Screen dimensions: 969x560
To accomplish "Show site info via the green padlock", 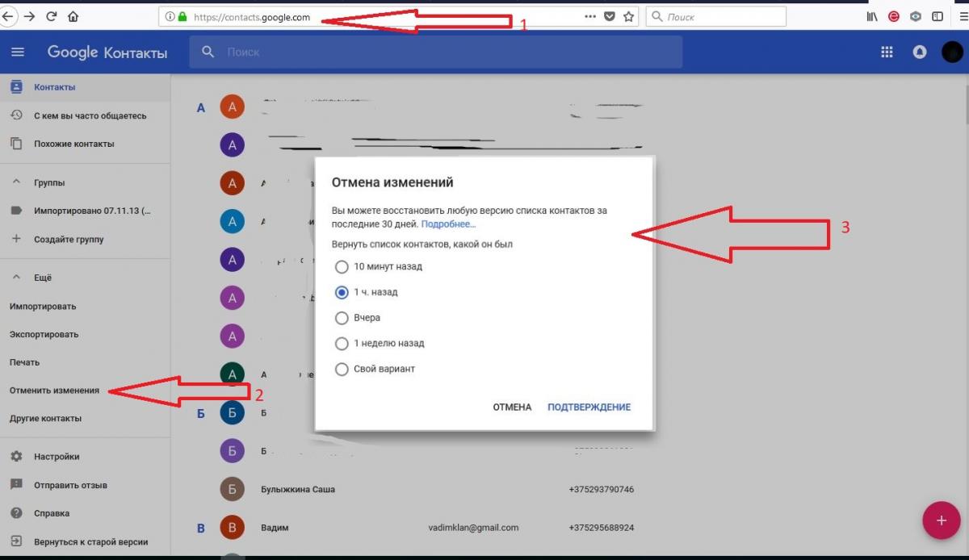I will (182, 16).
